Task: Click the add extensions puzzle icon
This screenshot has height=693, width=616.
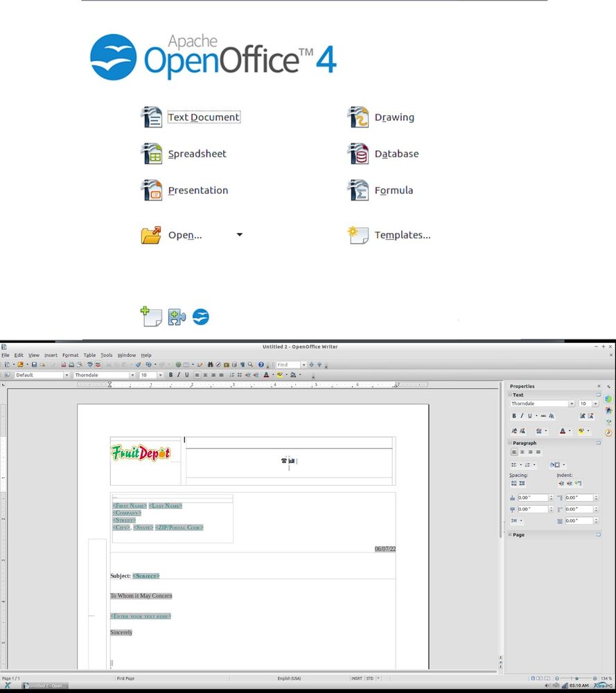Action: coord(177,317)
